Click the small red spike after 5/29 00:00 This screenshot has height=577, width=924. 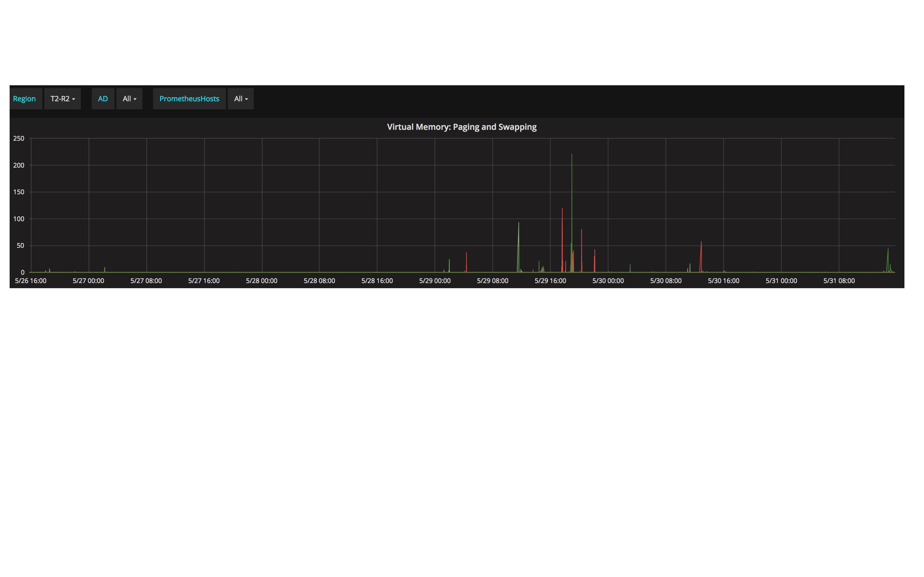pos(466,254)
